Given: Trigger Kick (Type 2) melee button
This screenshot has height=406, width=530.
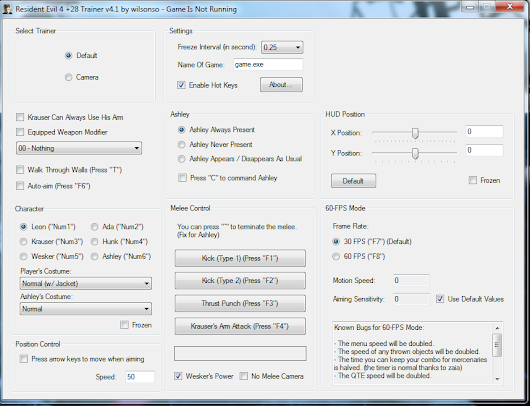Looking at the screenshot, I should click(240, 281).
